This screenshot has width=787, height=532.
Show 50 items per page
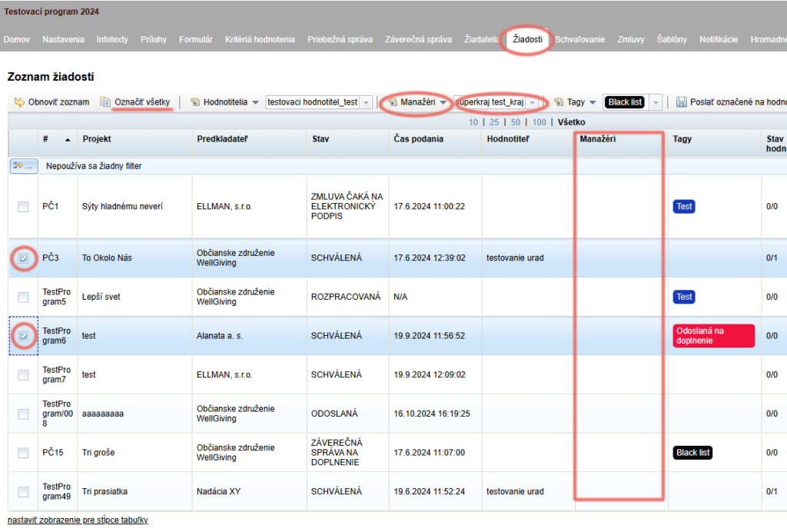[x=516, y=122]
